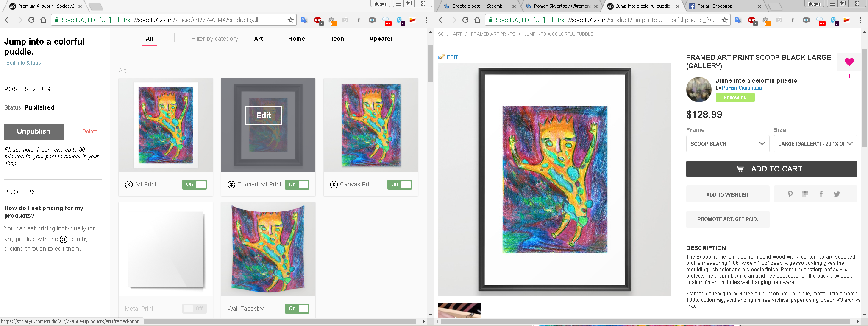Go to FRAMED ART PRINTS breadcrumb
The image size is (868, 326).
[493, 34]
